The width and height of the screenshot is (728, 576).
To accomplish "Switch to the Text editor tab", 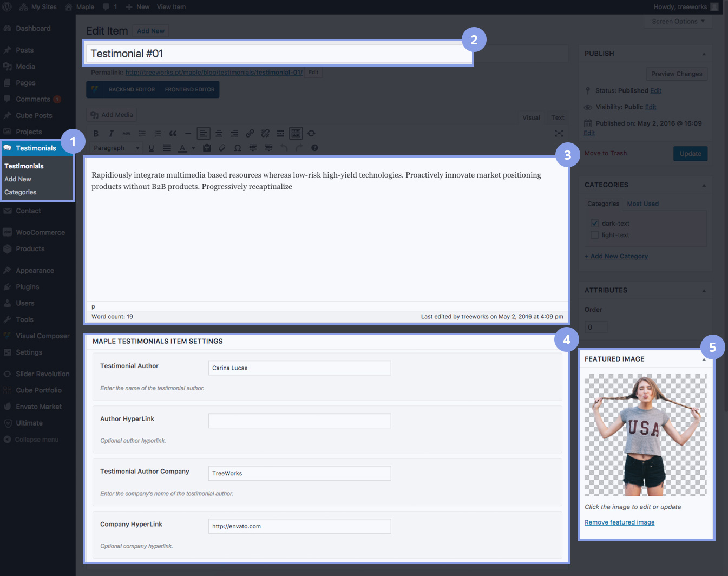I will pos(558,117).
